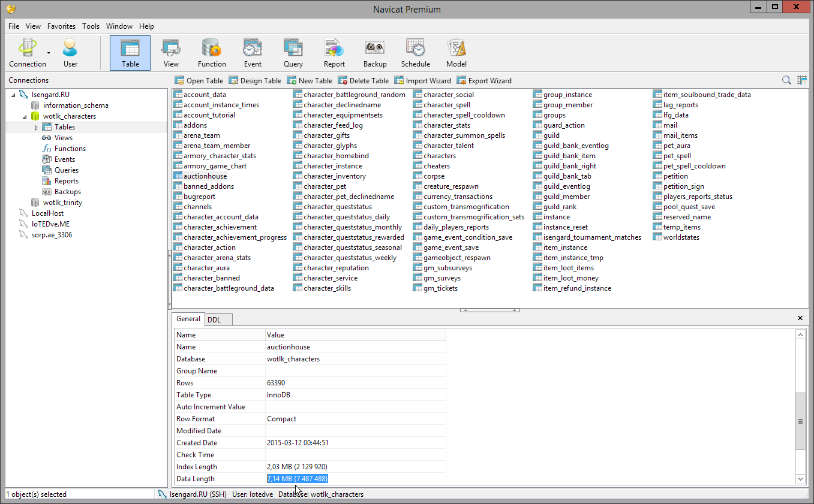
Task: Select the character_inventory table
Action: coord(334,176)
